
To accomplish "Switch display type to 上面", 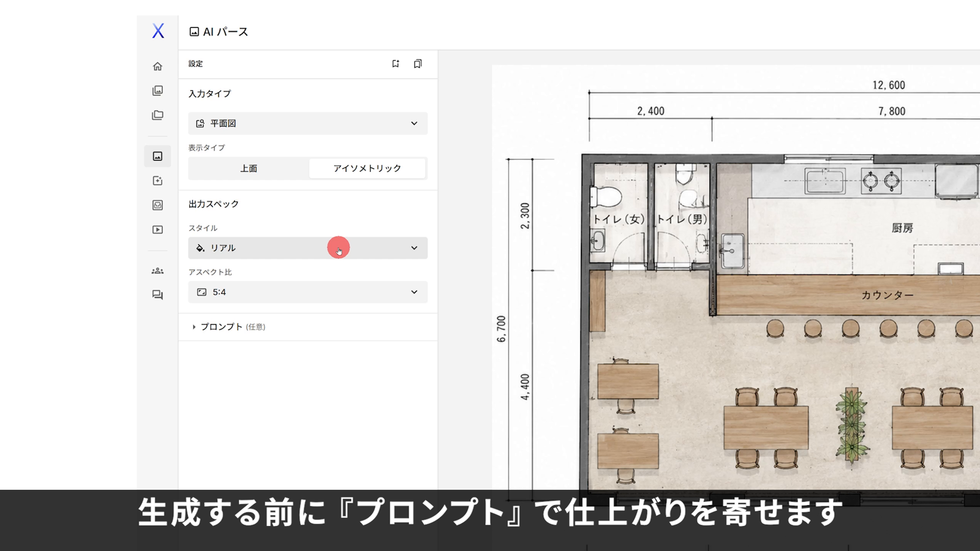I will (249, 168).
